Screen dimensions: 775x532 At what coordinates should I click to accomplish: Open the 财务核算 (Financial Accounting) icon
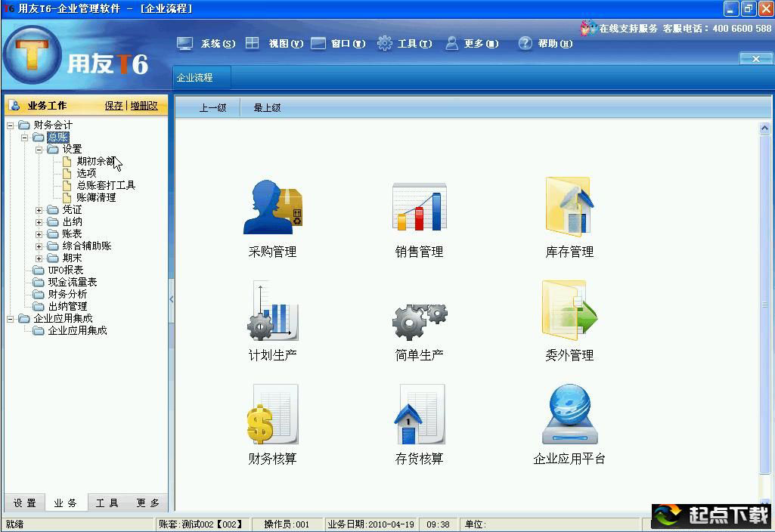[271, 414]
